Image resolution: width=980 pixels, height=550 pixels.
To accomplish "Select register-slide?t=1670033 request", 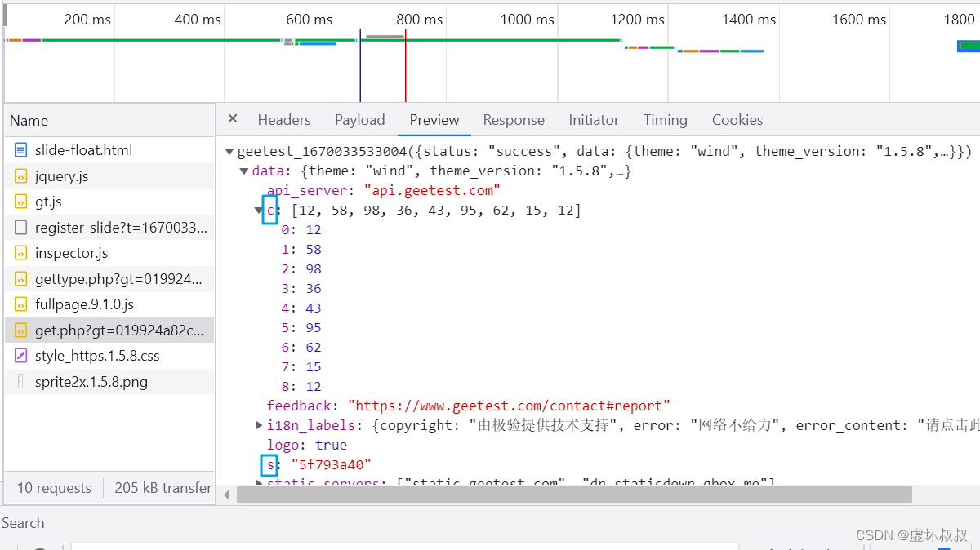I will [x=109, y=228].
